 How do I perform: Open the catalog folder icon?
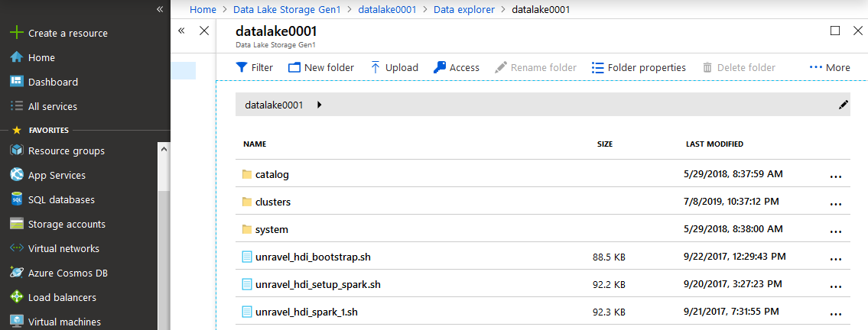[247, 175]
